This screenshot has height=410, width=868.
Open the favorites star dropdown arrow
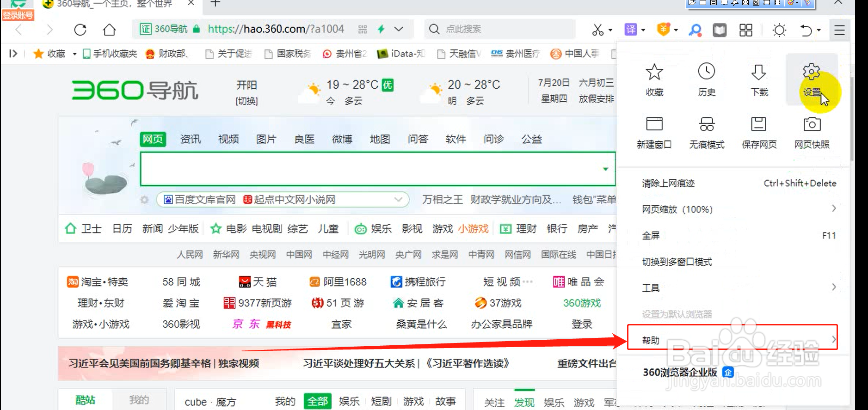coord(74,54)
